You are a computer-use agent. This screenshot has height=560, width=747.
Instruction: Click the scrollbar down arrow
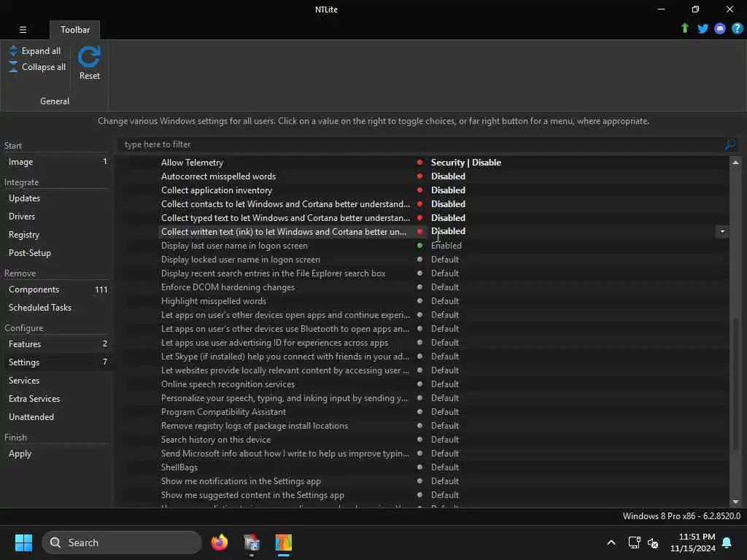tap(735, 502)
